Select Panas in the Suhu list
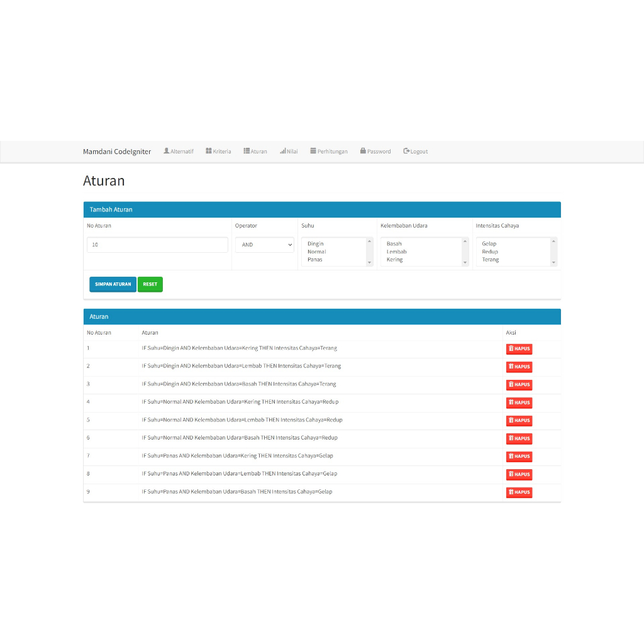 [315, 259]
